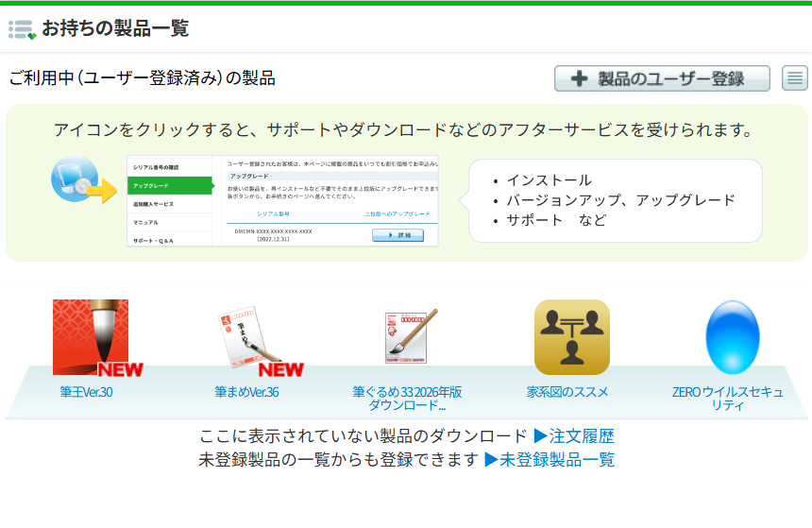The image size is (812, 528).
Task: Click the お持ちの製品一覧 page heading
Action: (115, 28)
